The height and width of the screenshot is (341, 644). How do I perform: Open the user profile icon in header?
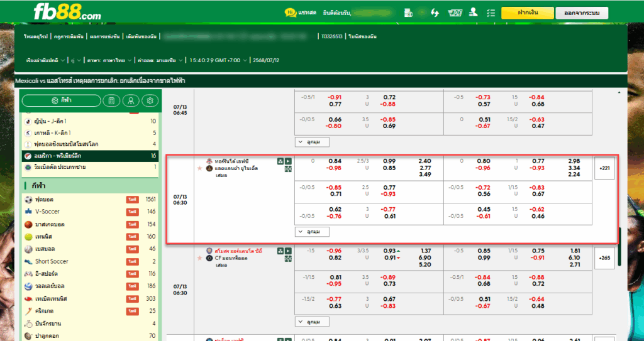tap(473, 13)
